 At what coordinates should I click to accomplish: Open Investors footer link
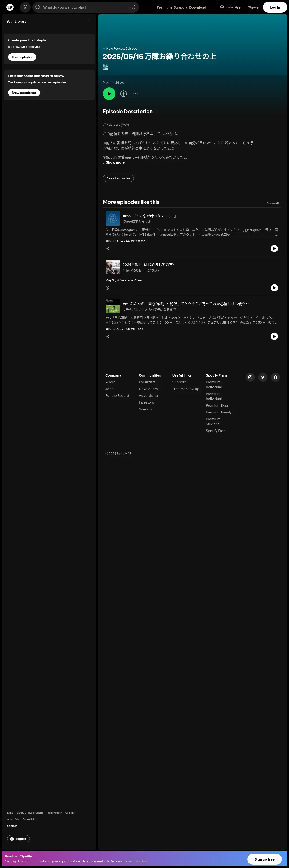tap(146, 402)
